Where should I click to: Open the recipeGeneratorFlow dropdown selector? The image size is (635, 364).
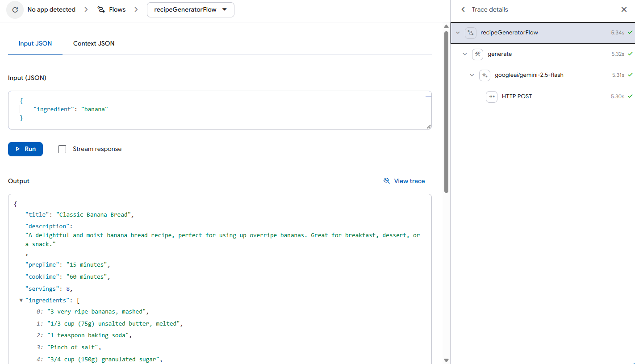click(x=190, y=9)
